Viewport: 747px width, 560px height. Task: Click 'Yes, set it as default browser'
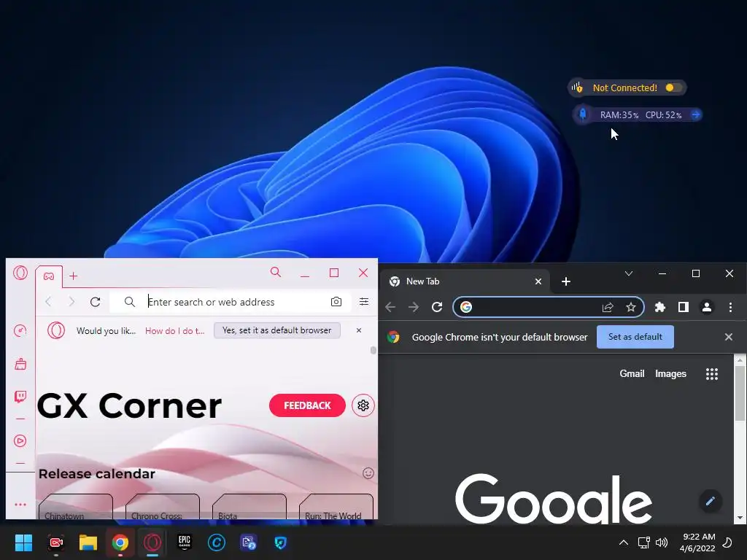click(276, 330)
